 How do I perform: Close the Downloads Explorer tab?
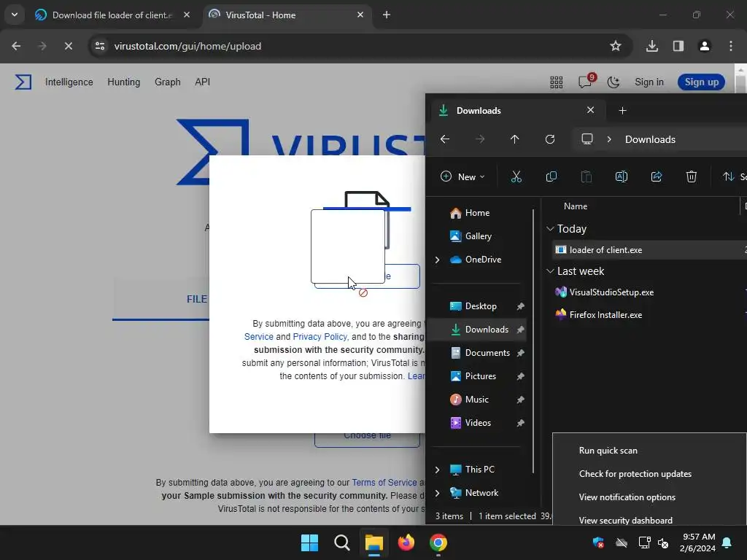(590, 110)
